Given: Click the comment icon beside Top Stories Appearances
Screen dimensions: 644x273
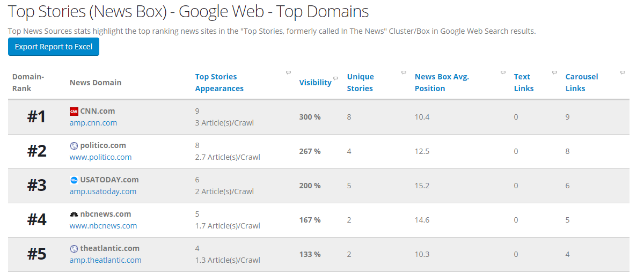Looking at the screenshot, I should tap(288, 72).
